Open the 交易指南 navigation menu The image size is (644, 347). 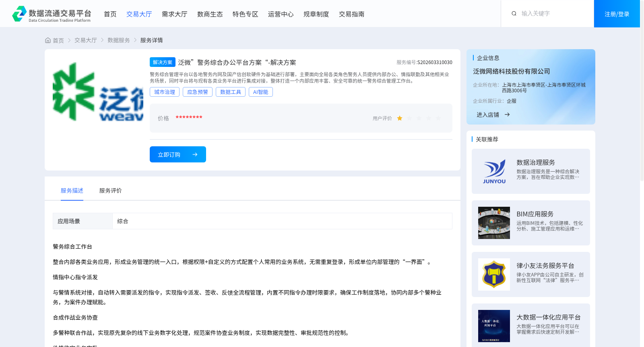coord(352,14)
